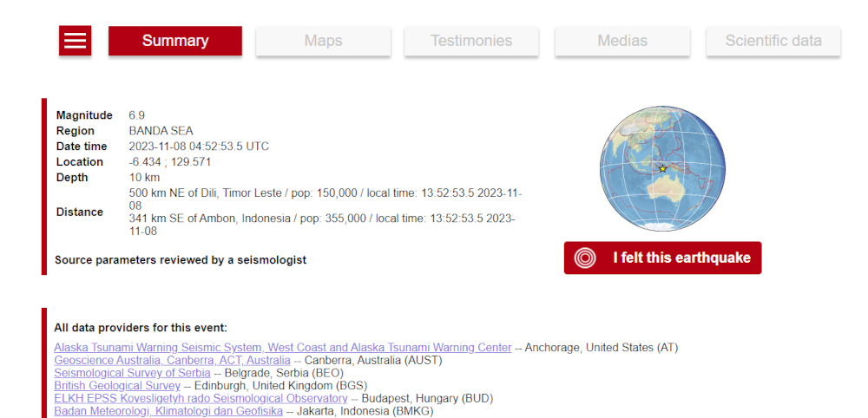868x418 pixels.
Task: View the Scientific data tab
Action: pos(773,41)
